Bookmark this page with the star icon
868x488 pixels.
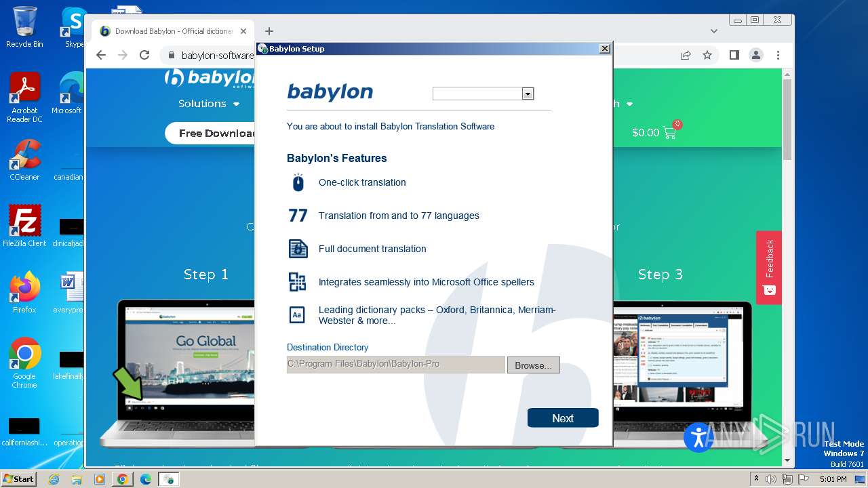[707, 55]
